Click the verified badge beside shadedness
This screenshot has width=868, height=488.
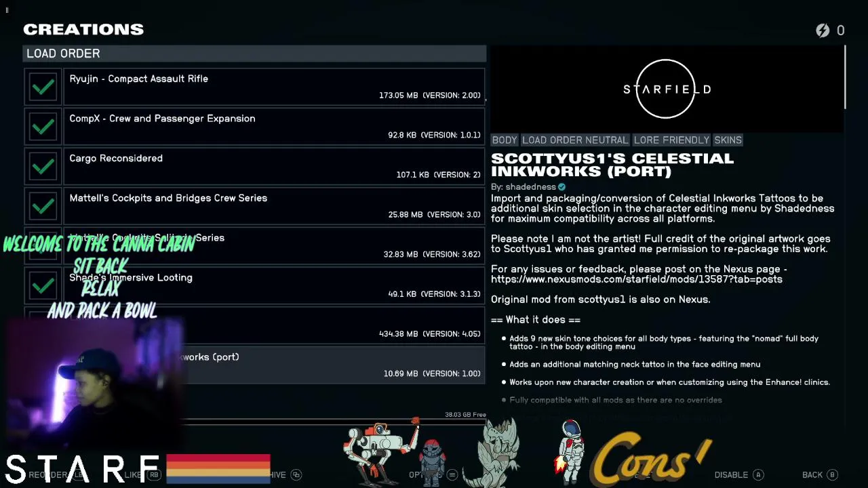click(561, 187)
